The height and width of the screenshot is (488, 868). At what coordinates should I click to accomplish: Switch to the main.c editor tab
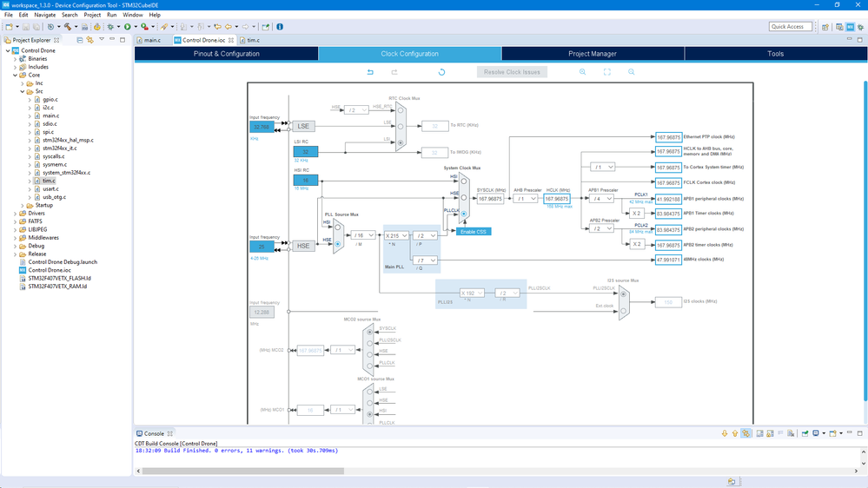click(x=149, y=40)
